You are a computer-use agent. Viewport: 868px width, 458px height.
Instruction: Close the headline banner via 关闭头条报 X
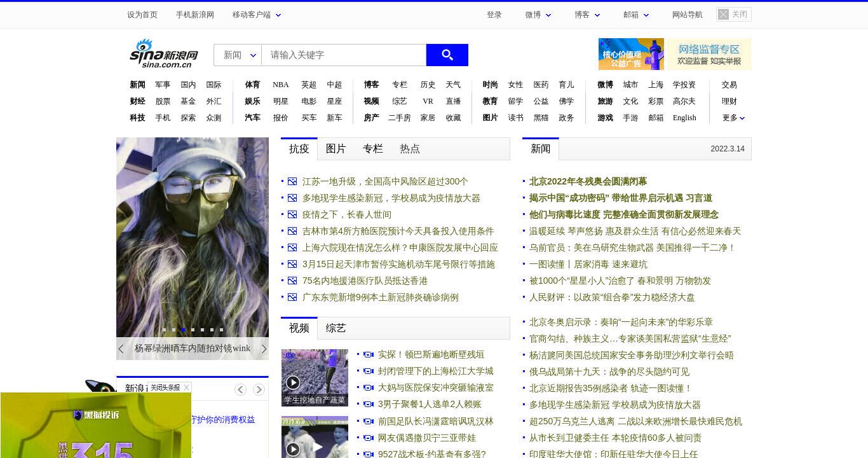point(187,387)
